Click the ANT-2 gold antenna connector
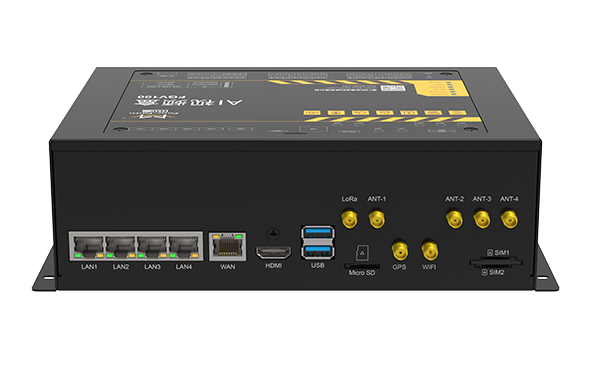This screenshot has height=372, width=600. (x=454, y=219)
